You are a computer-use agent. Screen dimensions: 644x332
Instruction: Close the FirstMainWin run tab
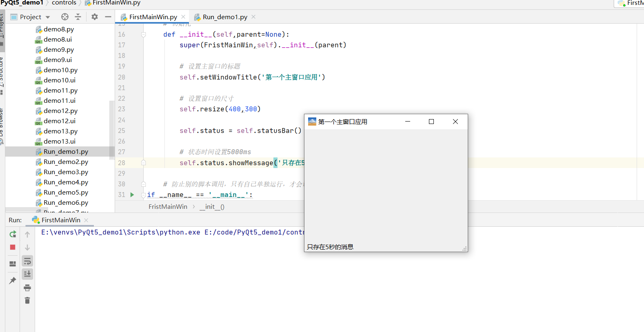coord(86,220)
